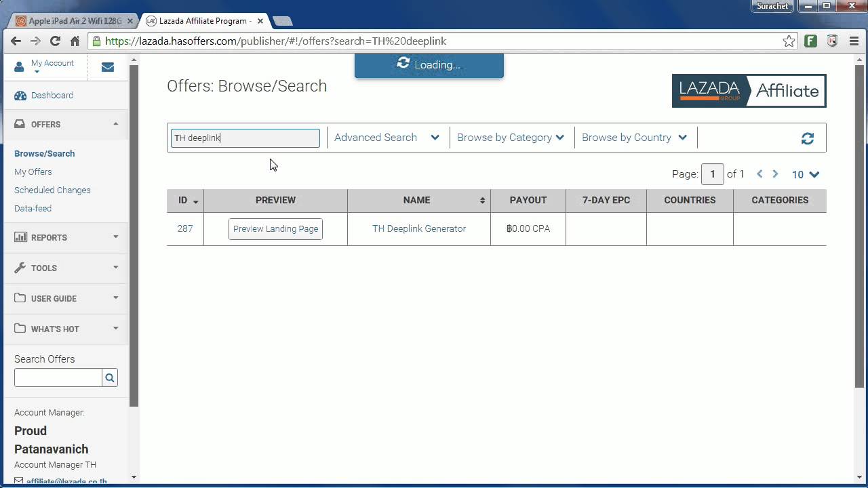868x488 pixels.
Task: Open Advanced Search dropdown
Action: 387,138
